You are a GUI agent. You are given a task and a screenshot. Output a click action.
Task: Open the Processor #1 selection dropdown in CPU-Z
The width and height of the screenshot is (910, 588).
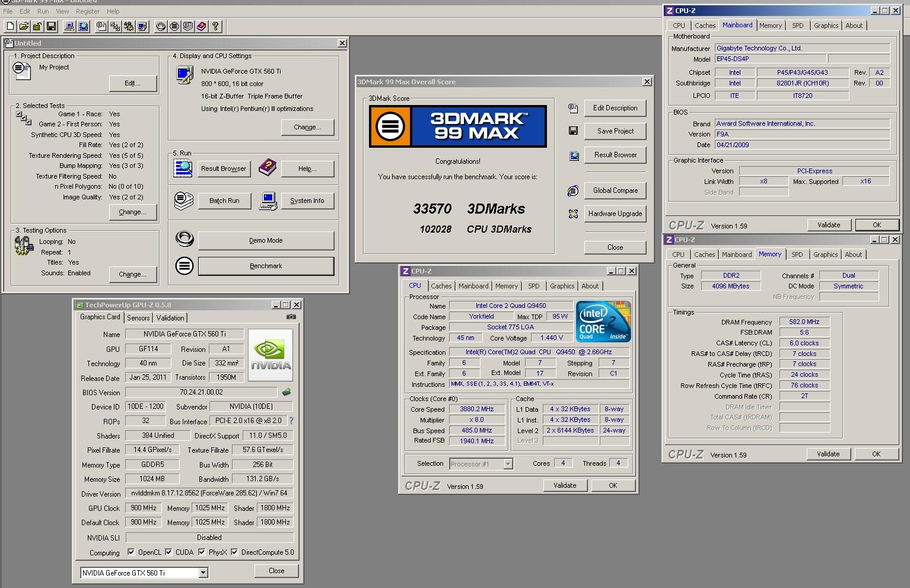pos(508,464)
